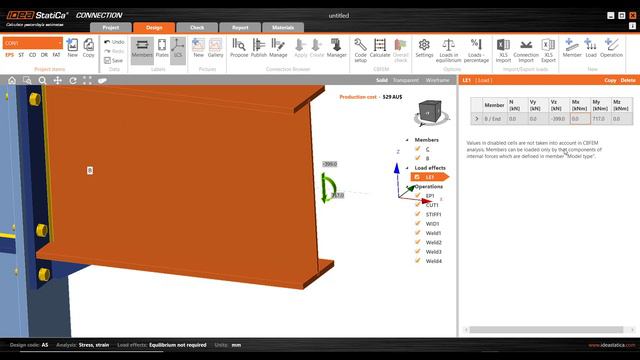The height and width of the screenshot is (360, 640).
Task: Publish connection to Connection Browser
Action: [259, 48]
